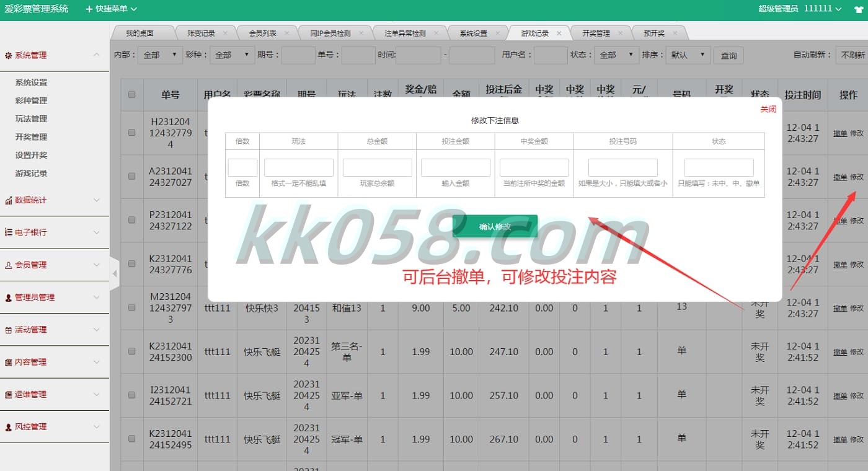Image resolution: width=868 pixels, height=471 pixels.
Task: Click the 倍数 input in the dialog
Action: (242, 167)
